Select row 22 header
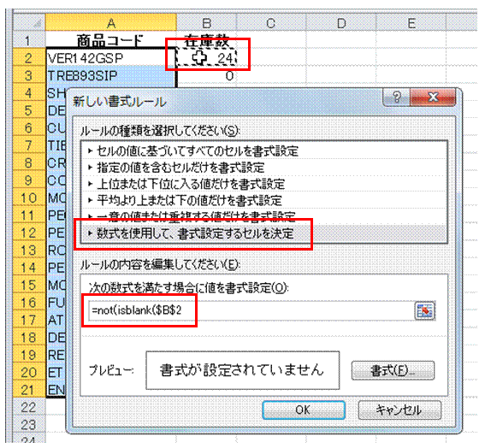485x448 pixels. (x=29, y=408)
